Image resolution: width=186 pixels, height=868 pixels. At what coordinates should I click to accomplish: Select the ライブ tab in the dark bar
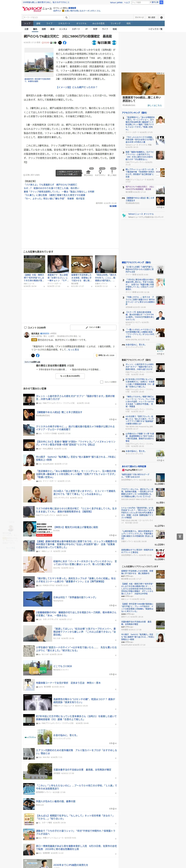pos(49,24)
